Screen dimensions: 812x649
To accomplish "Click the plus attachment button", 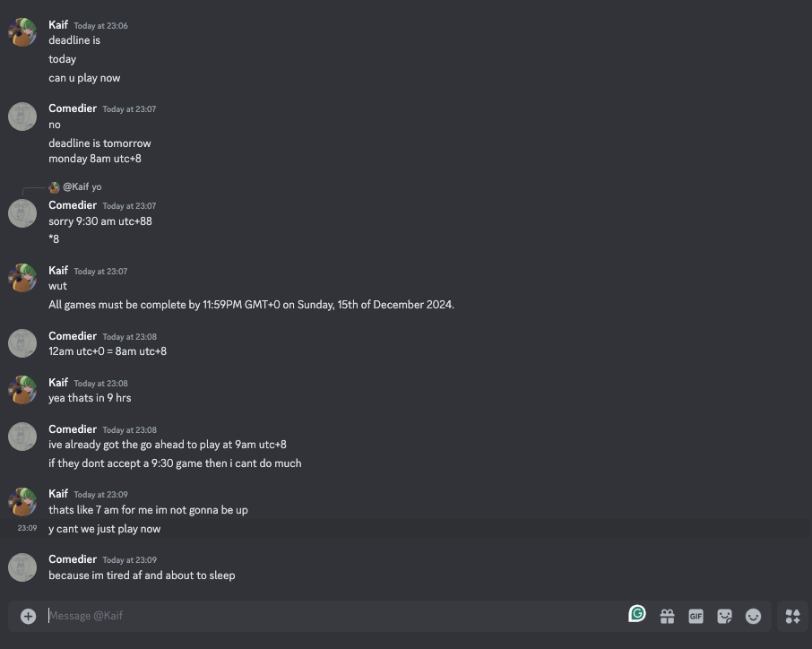I will pos(28,616).
